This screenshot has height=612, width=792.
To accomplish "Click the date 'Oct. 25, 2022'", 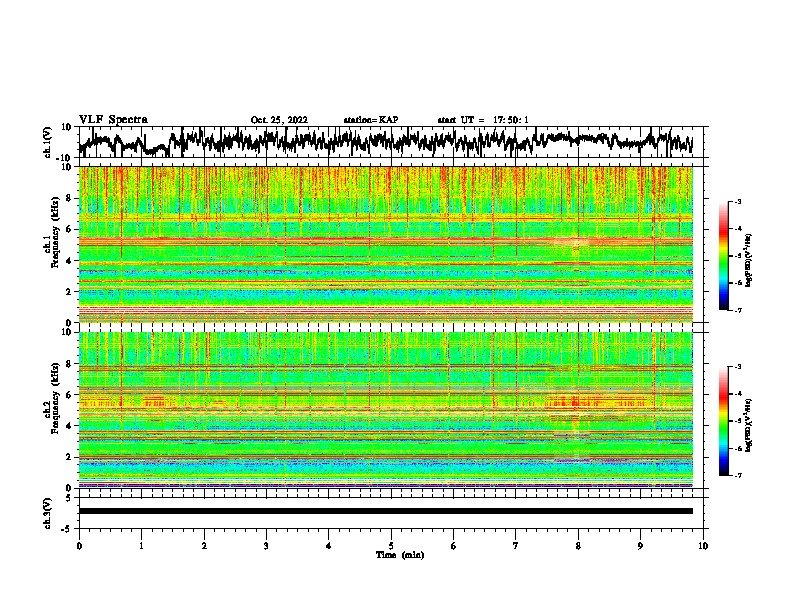I will (x=279, y=120).
